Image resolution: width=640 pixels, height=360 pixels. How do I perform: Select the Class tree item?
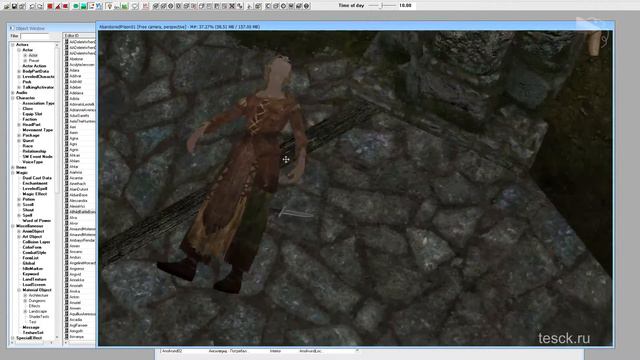click(28, 109)
